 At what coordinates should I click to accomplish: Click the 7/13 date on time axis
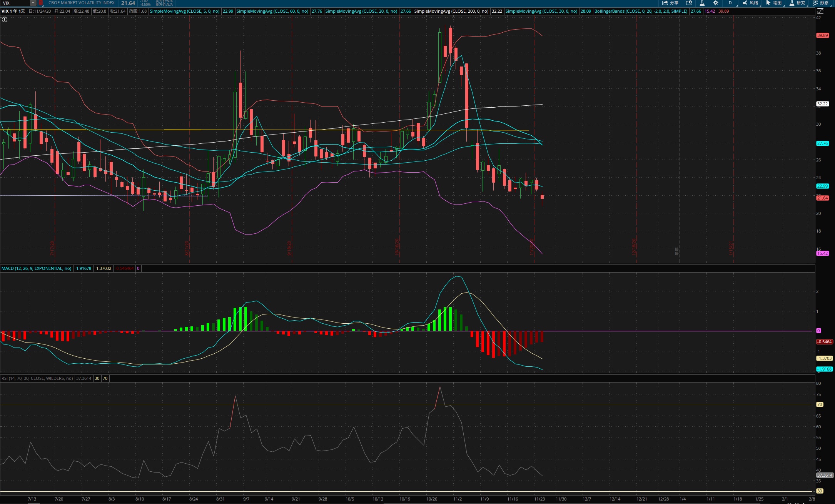(32, 499)
